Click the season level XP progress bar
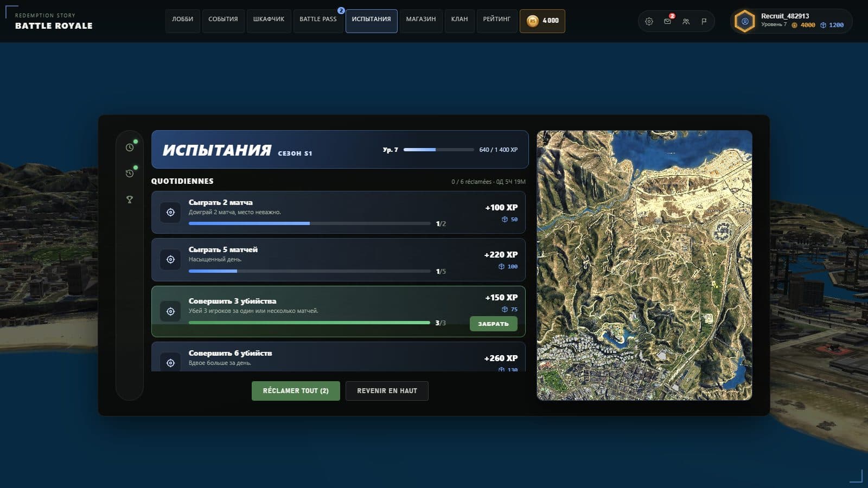This screenshot has height=488, width=868. [438, 150]
